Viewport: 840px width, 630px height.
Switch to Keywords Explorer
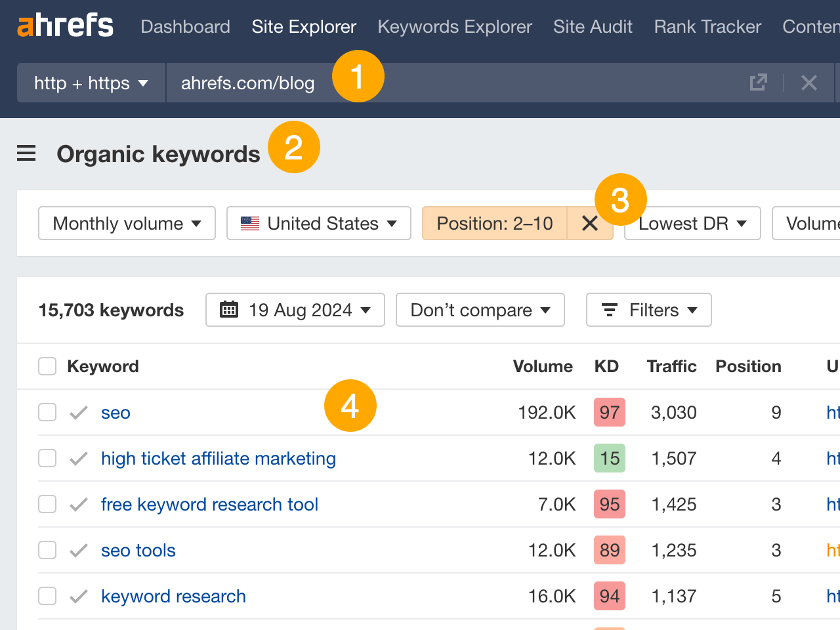[454, 26]
